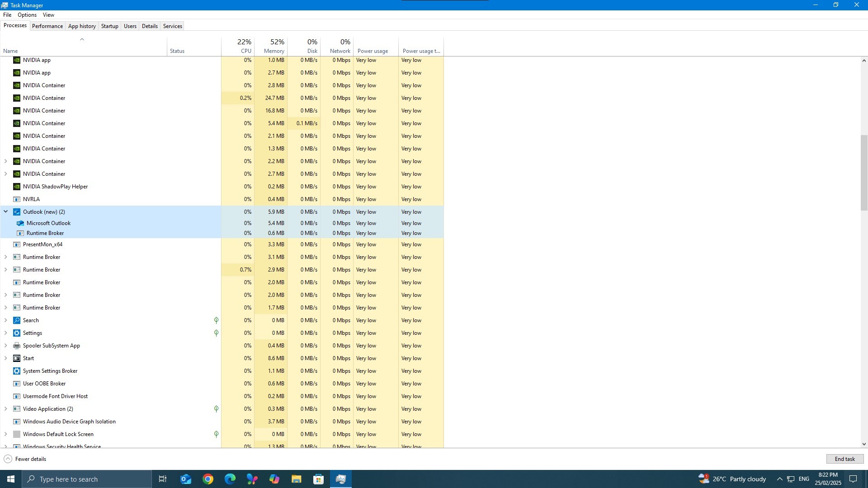Expand the last NVIDIA Container group
The image size is (868, 488).
point(5,174)
